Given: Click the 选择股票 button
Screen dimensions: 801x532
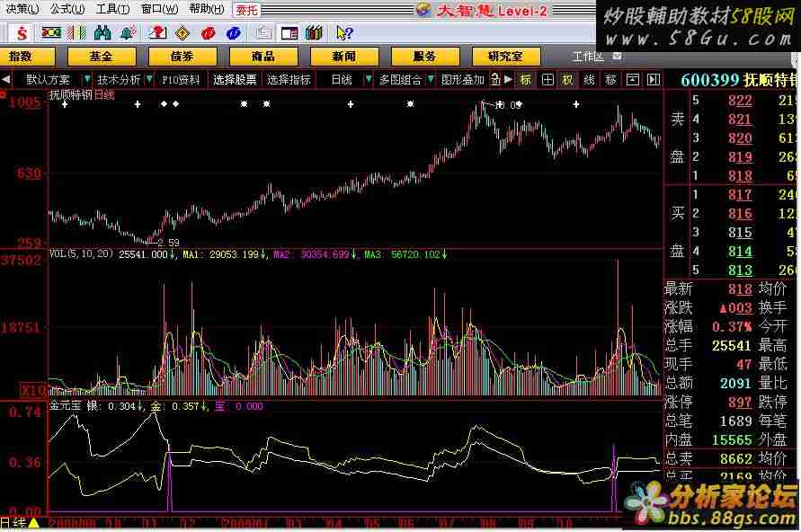Looking at the screenshot, I should [x=235, y=80].
